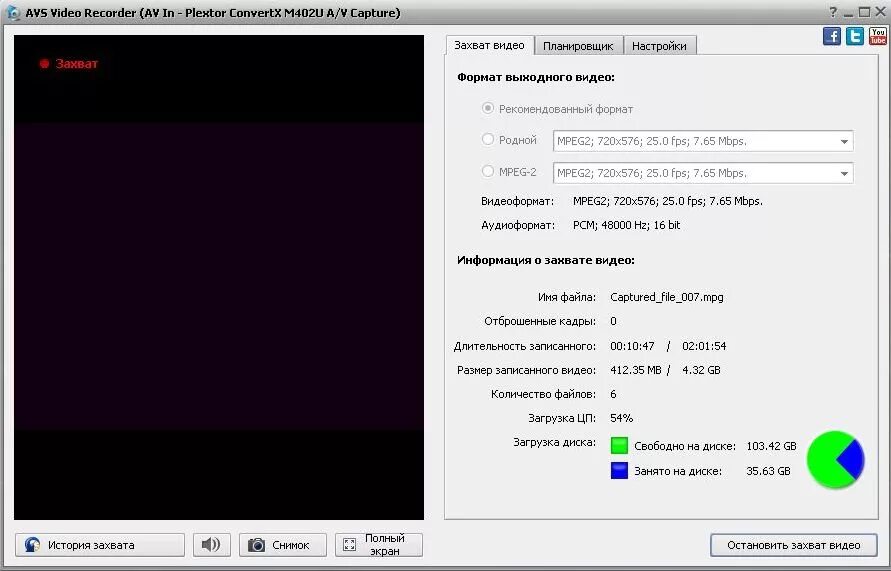Click the green Свободно на диске swatch
The width and height of the screenshot is (891, 571).
coord(619,445)
